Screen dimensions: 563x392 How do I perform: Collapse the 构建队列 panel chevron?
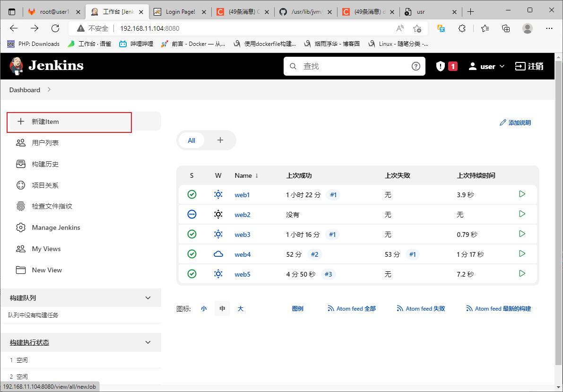point(148,298)
